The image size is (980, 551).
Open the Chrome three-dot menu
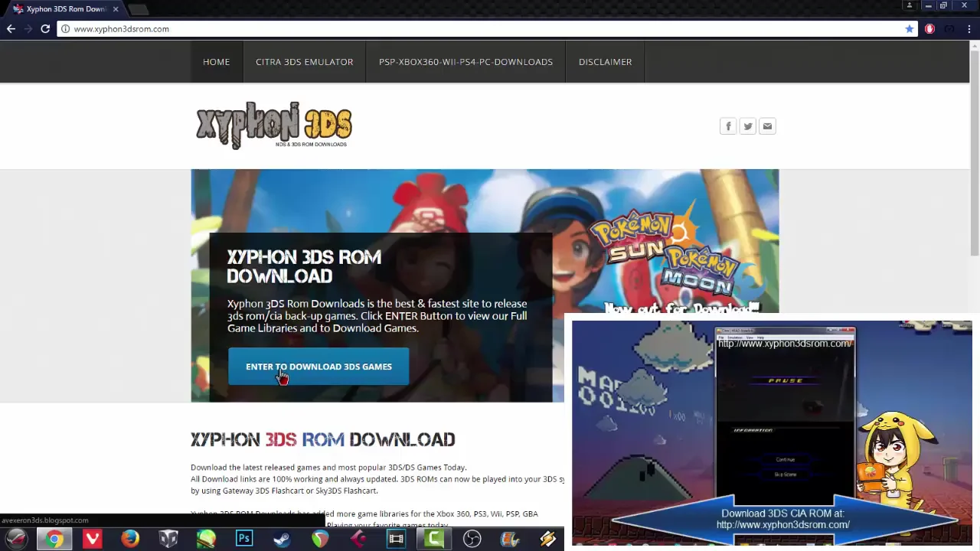[969, 28]
